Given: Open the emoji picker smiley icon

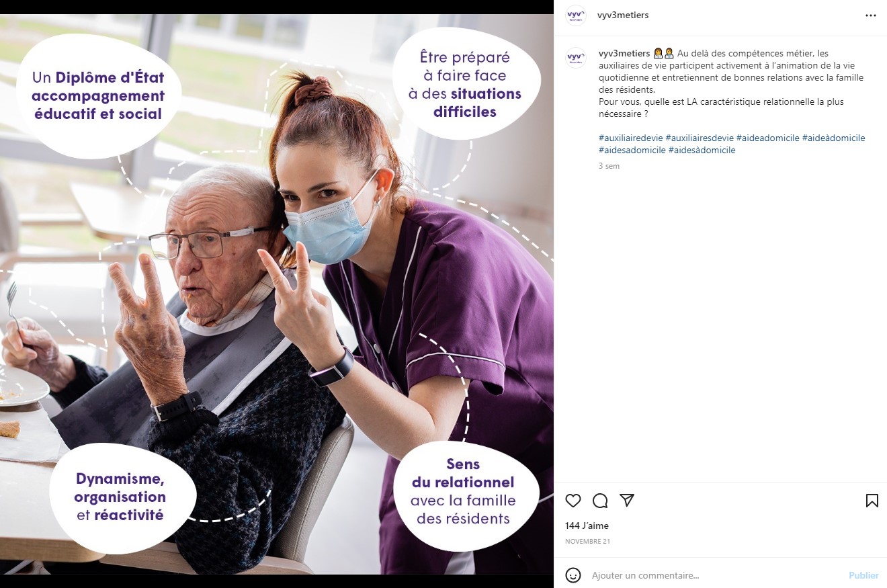Looking at the screenshot, I should click(x=573, y=575).
